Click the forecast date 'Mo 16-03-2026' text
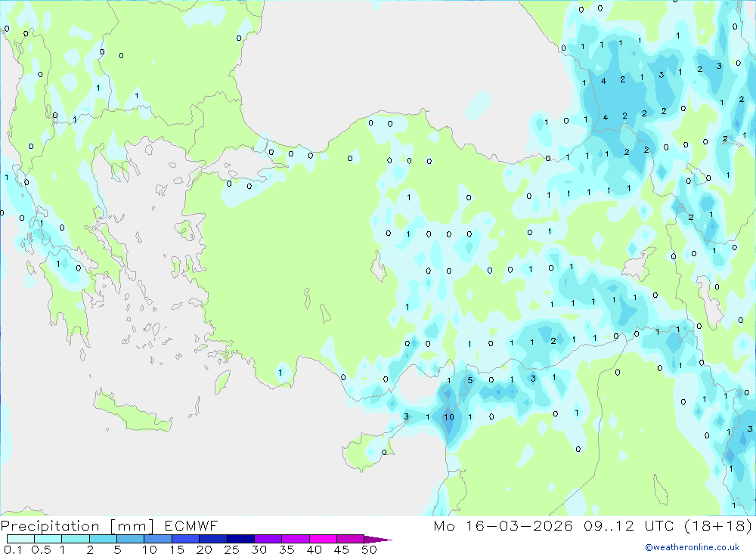756x554 pixels. 503,526
